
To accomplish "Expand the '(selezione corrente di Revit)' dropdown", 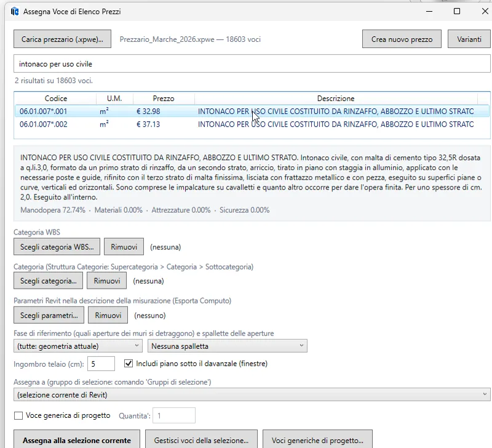I will click(x=252, y=394).
